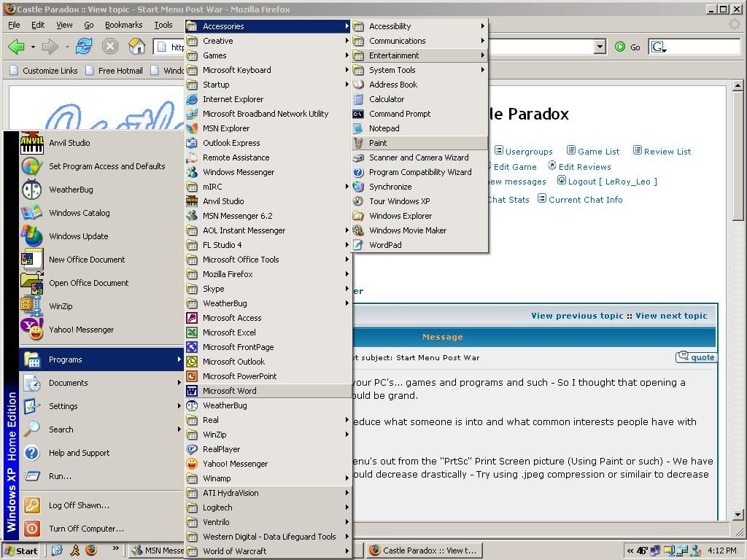Open the Command Prompt icon
Viewport: 747px width, 560px height.
(x=358, y=114)
